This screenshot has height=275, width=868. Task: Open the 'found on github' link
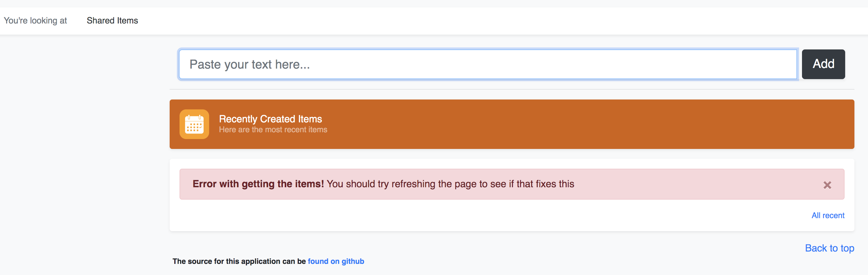click(x=336, y=261)
